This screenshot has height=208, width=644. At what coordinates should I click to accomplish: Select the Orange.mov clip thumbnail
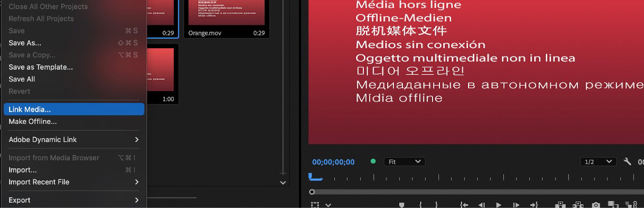point(226,12)
